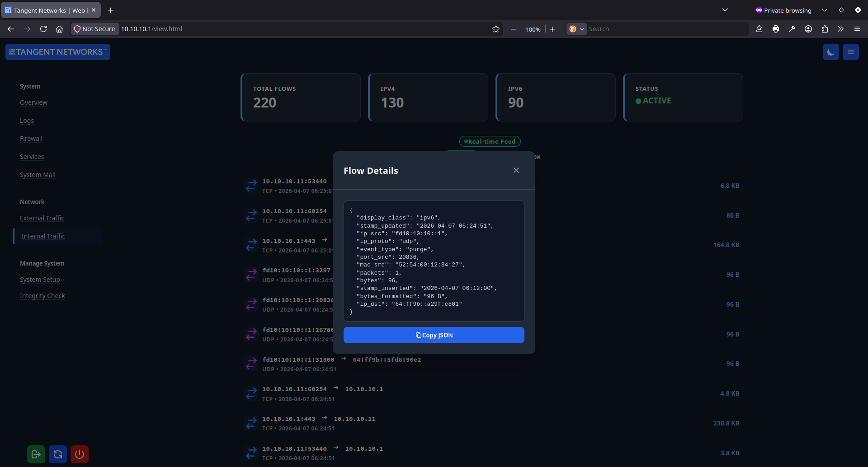Screen dimensions: 868x467
Task: Open the container dropdown beside the search bar
Action: coord(576,28)
